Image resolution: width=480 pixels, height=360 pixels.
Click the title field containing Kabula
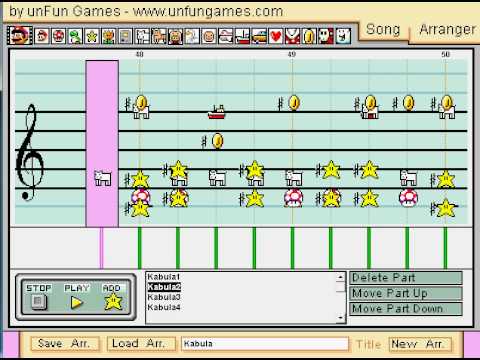[x=265, y=344]
